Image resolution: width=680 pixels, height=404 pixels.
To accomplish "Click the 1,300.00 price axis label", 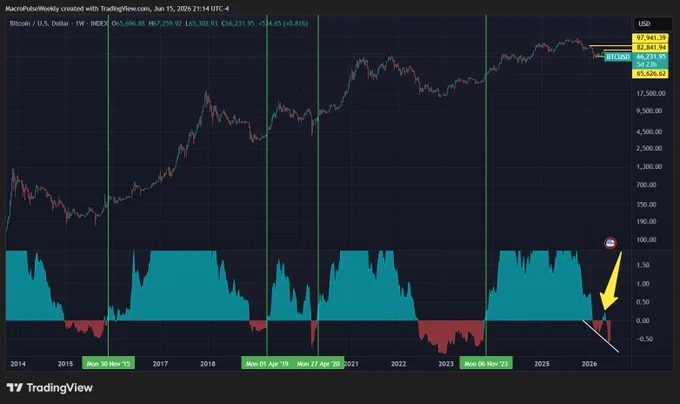I will click(649, 166).
